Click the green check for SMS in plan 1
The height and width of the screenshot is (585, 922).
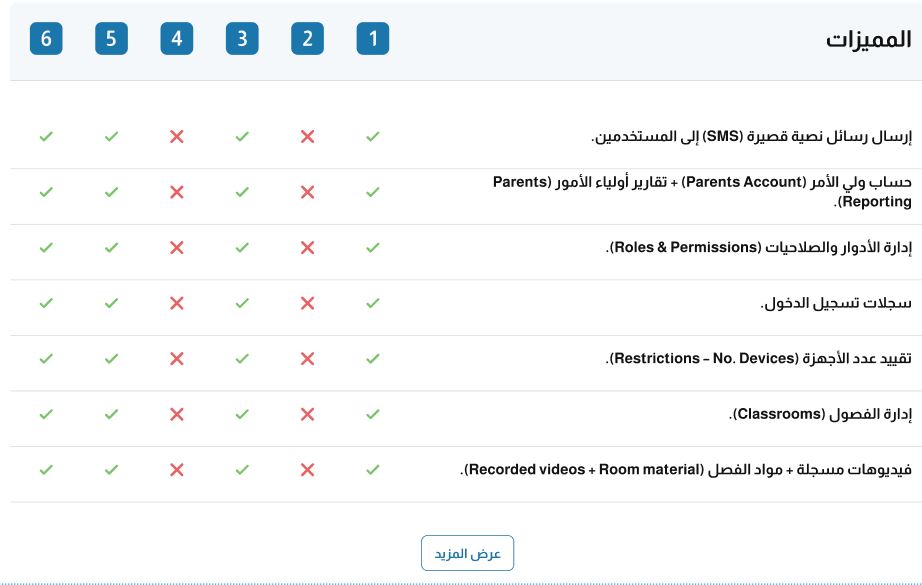coord(373,136)
